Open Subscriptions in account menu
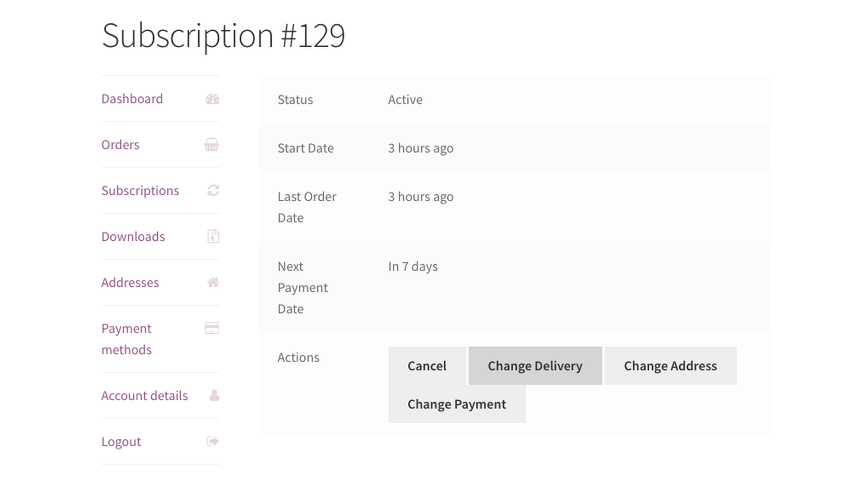 coord(140,191)
